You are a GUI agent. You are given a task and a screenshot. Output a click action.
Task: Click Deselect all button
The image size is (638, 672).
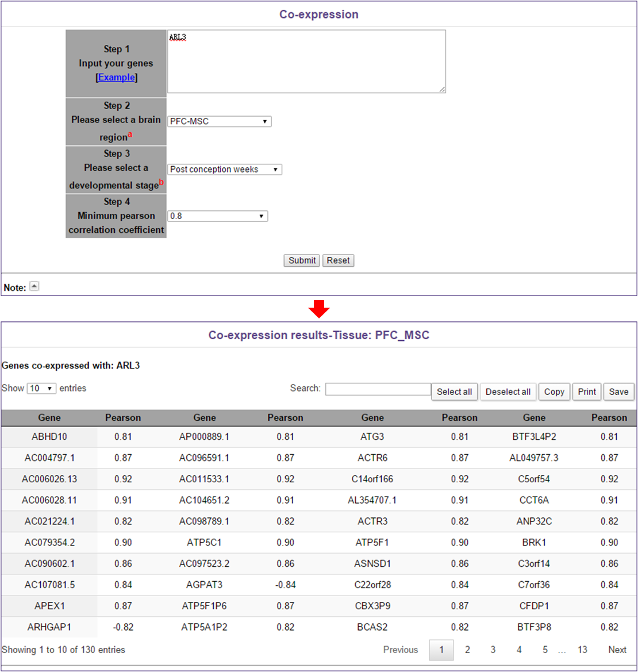[508, 391]
